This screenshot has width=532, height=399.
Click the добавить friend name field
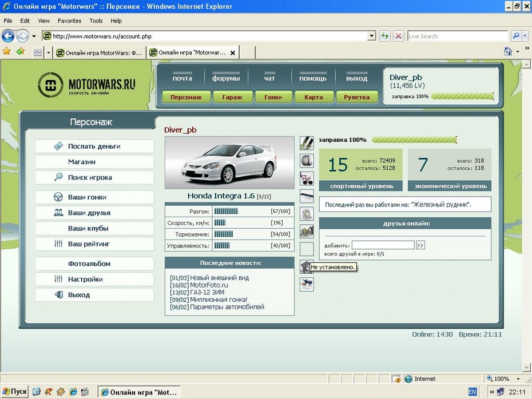(x=383, y=245)
